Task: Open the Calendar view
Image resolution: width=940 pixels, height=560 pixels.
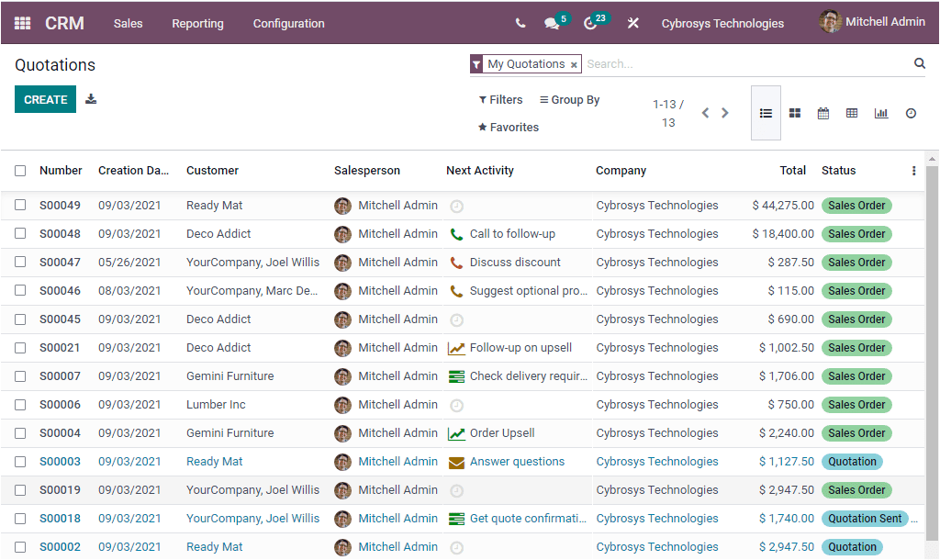Action: click(x=822, y=113)
